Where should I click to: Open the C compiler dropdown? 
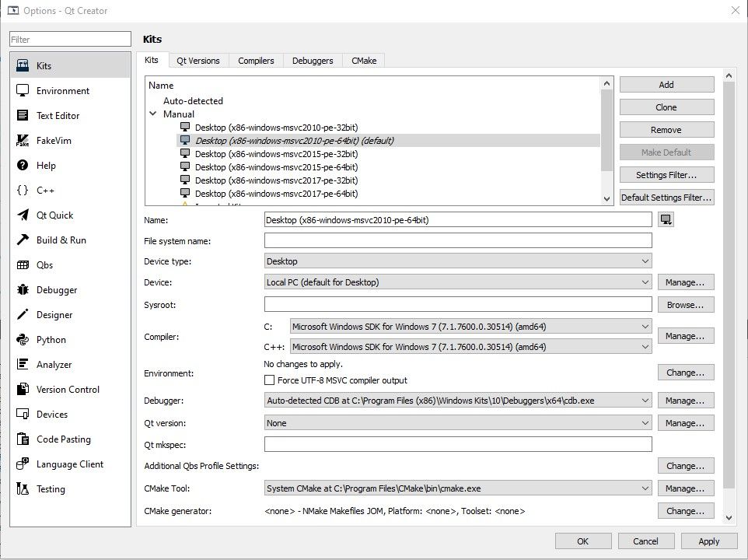(471, 326)
